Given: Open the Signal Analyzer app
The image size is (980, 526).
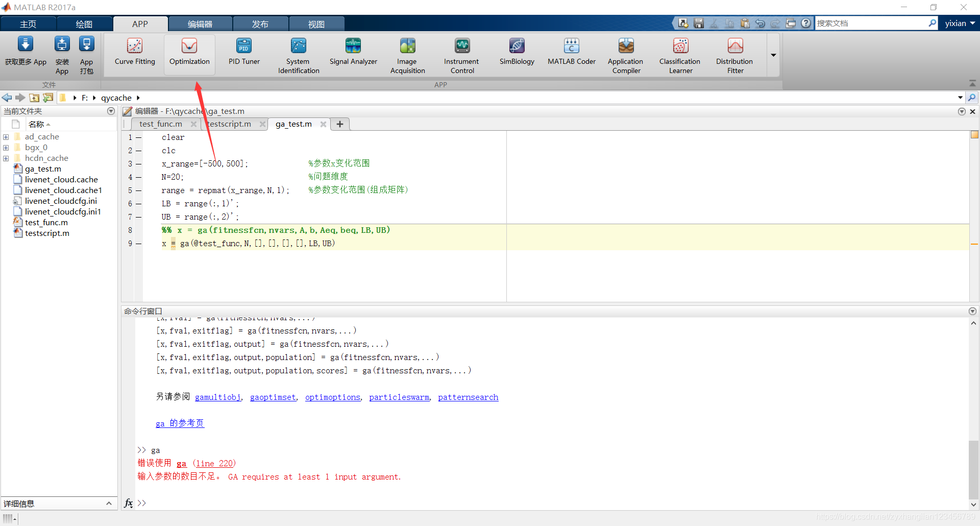Looking at the screenshot, I should tap(353, 52).
